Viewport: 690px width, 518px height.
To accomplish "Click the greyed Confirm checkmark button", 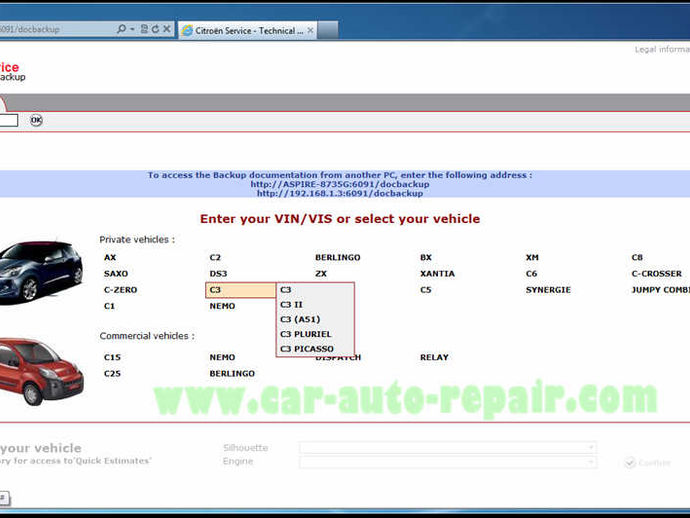I will (x=647, y=463).
